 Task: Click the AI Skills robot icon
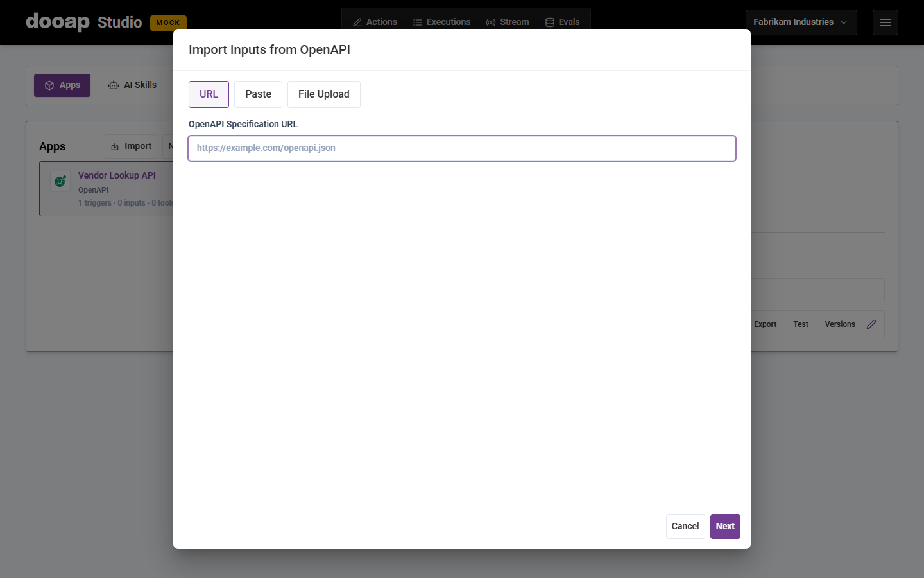(x=114, y=85)
